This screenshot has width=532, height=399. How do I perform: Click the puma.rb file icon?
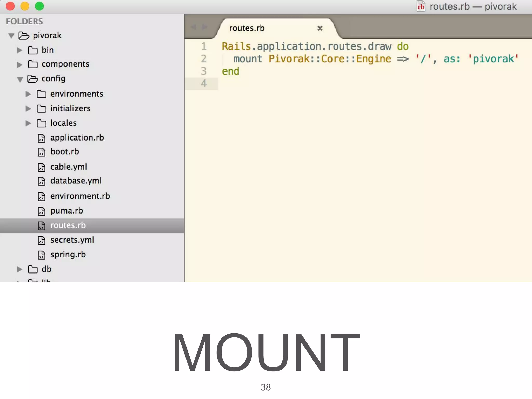42,211
